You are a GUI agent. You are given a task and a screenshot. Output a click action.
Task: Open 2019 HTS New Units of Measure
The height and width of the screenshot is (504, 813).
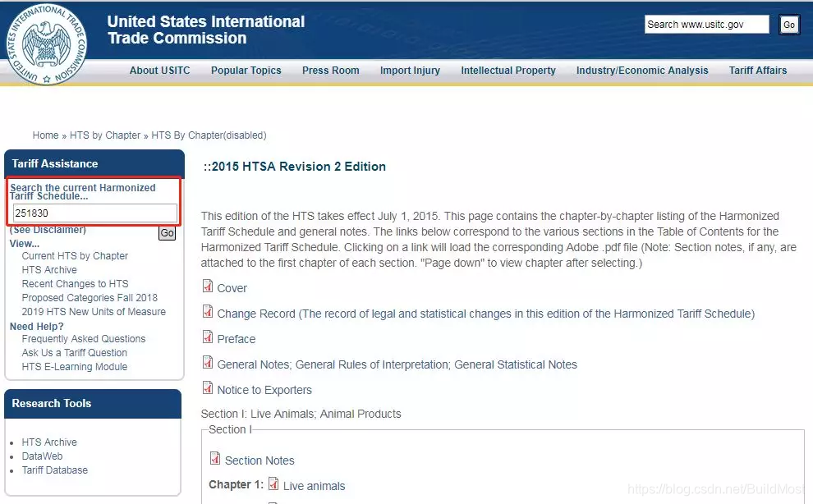pos(94,312)
